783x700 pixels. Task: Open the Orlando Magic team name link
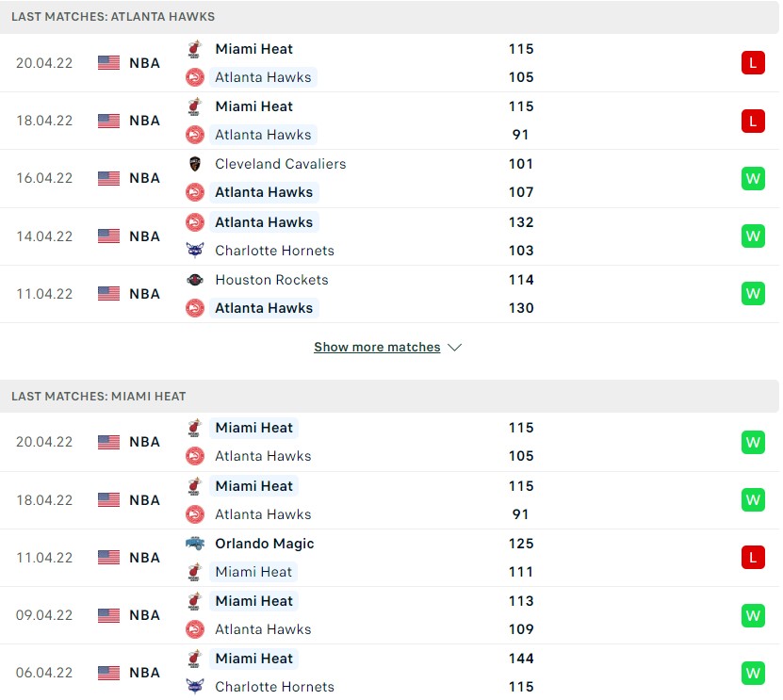[x=264, y=544]
